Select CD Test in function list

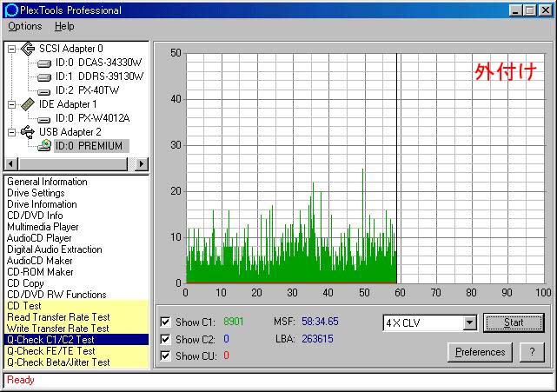coord(76,306)
